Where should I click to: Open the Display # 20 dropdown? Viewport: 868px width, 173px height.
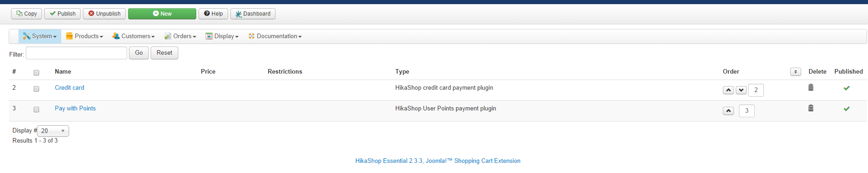click(x=53, y=131)
